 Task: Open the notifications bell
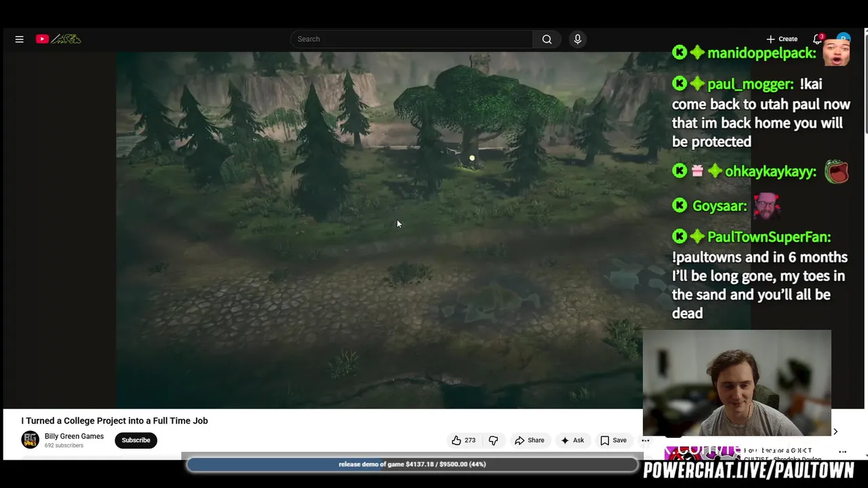[x=818, y=39]
